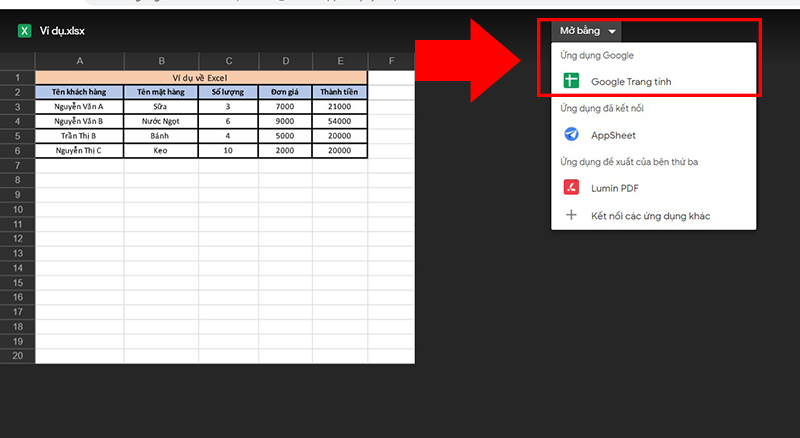Click the Nguyễn Văn A cell
Viewport: 800px width, 438px height.
79,107
